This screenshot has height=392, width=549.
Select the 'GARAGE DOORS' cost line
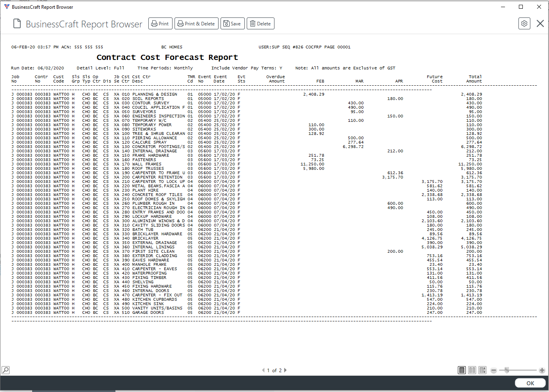tap(247, 313)
